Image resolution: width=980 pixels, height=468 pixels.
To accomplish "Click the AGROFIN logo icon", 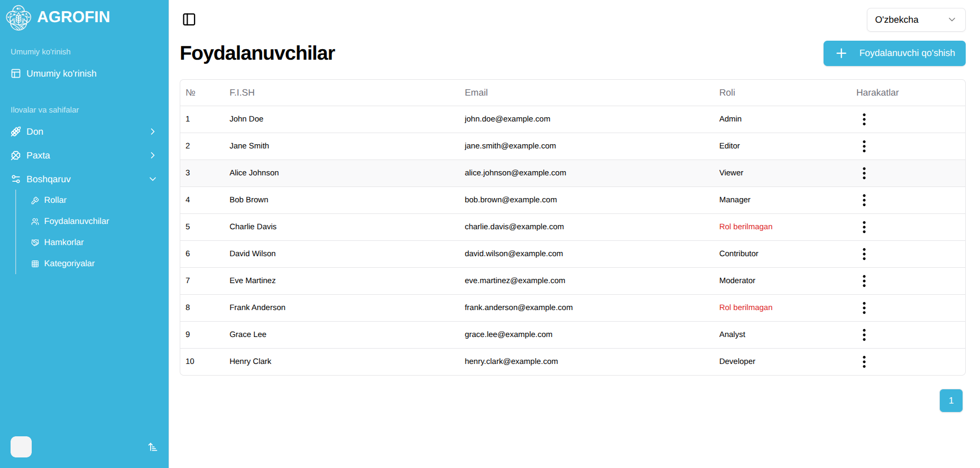I will [x=19, y=17].
